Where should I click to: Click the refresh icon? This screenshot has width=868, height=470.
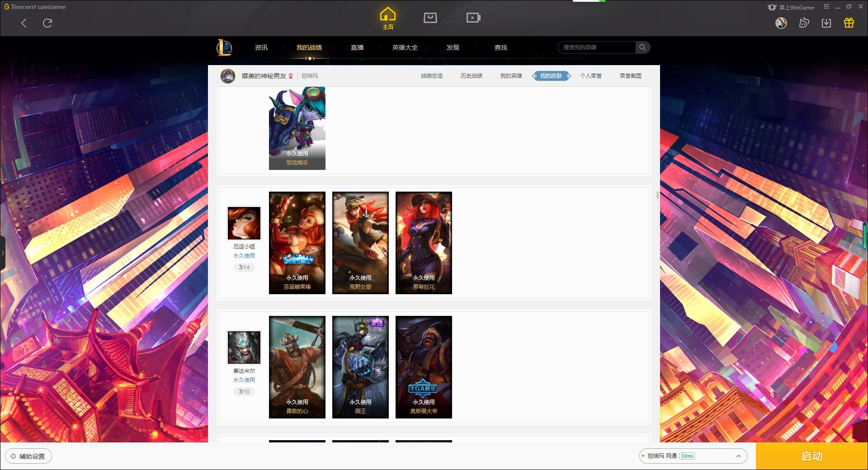[47, 23]
